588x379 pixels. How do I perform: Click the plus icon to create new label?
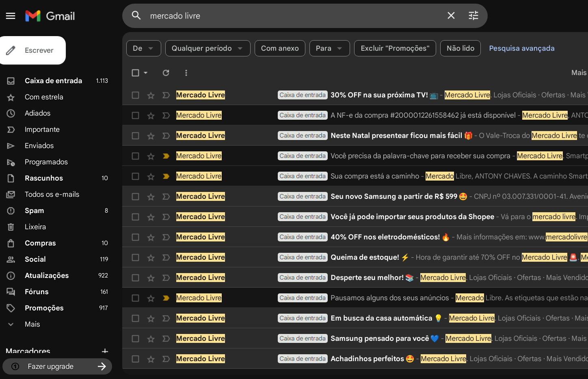coord(105,351)
